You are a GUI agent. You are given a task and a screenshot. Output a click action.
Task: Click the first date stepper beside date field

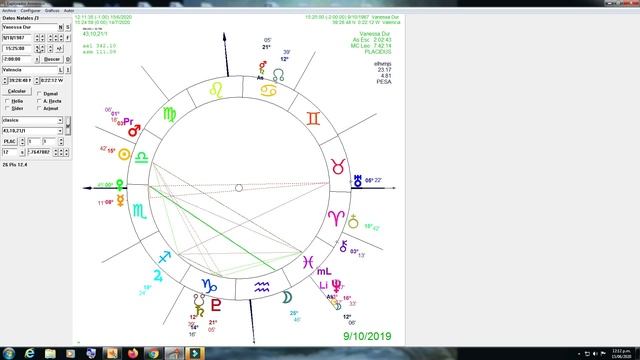(37, 38)
